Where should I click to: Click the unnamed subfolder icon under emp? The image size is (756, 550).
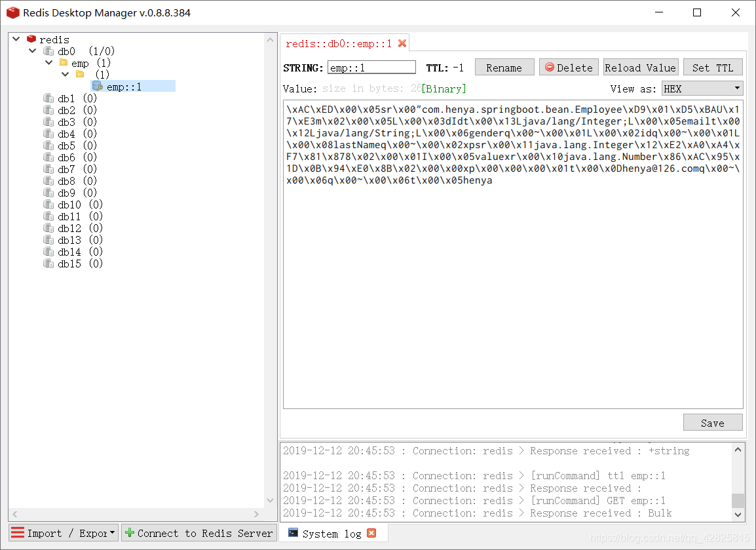click(x=80, y=74)
